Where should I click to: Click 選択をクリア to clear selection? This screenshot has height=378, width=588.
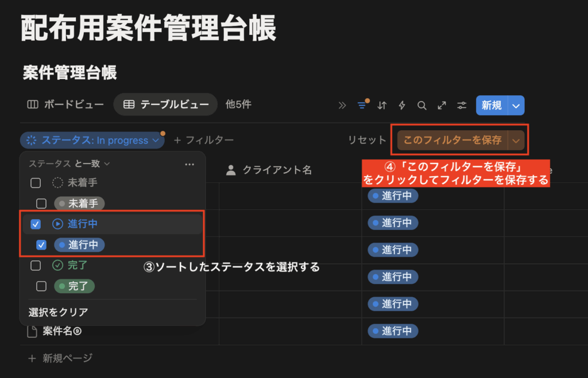point(59,313)
